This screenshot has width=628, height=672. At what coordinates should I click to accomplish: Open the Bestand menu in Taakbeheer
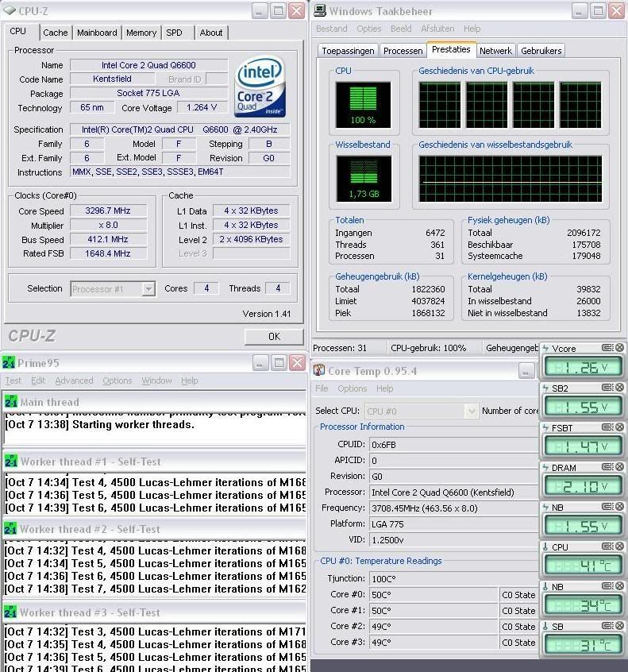tap(332, 29)
